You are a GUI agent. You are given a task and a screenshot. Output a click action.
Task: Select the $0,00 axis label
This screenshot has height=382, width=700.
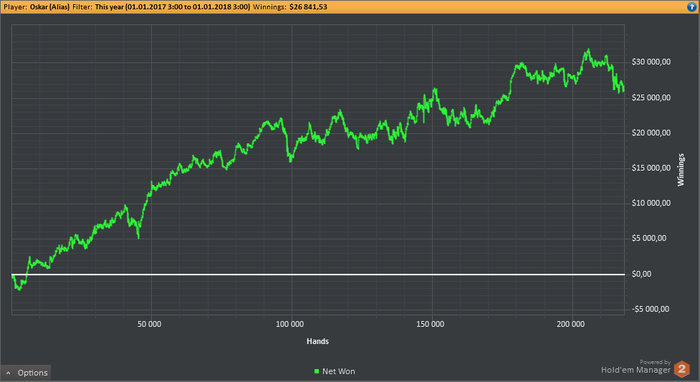pos(642,274)
